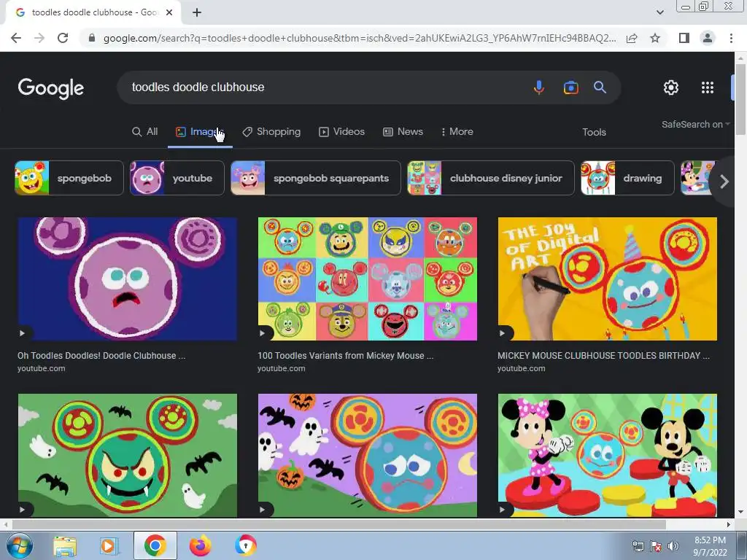Open the Windows Start menu
The width and height of the screenshot is (747, 560).
pos(19,545)
